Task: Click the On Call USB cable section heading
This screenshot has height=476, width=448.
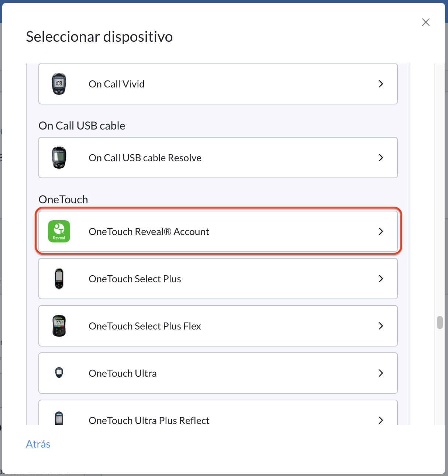Action: pos(82,126)
